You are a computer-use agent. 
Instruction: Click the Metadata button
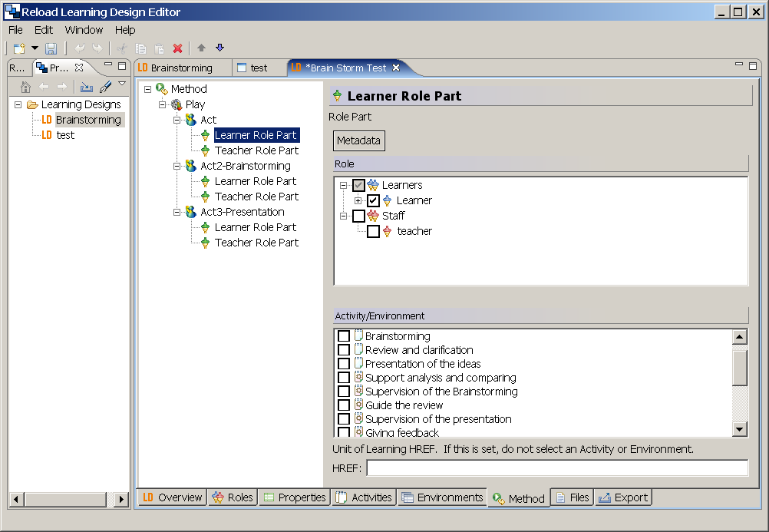359,140
